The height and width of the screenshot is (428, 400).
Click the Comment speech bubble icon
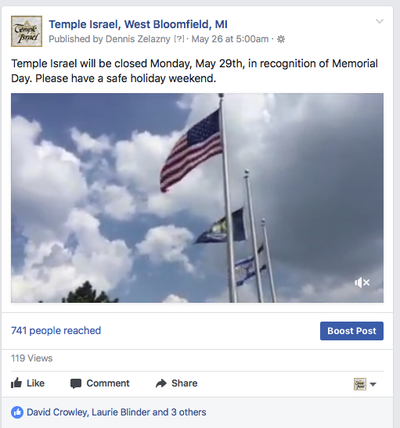(76, 384)
